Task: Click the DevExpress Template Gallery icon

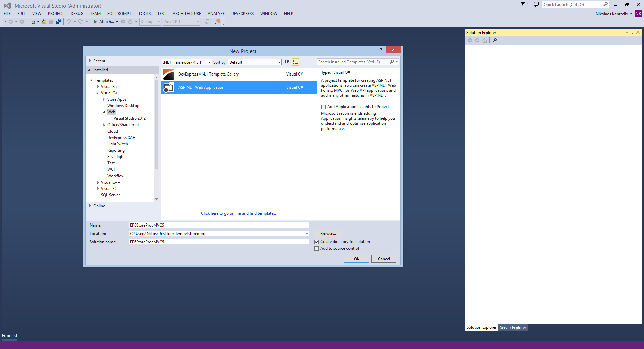Action: click(x=169, y=74)
